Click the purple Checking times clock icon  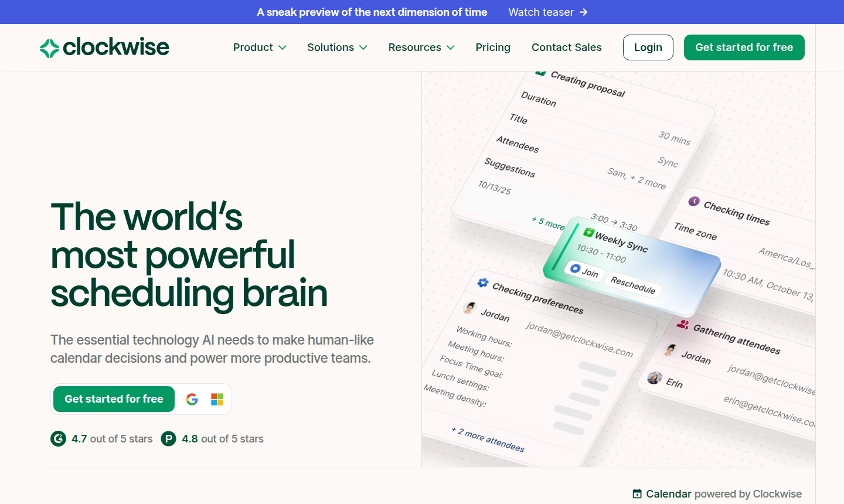[694, 202]
